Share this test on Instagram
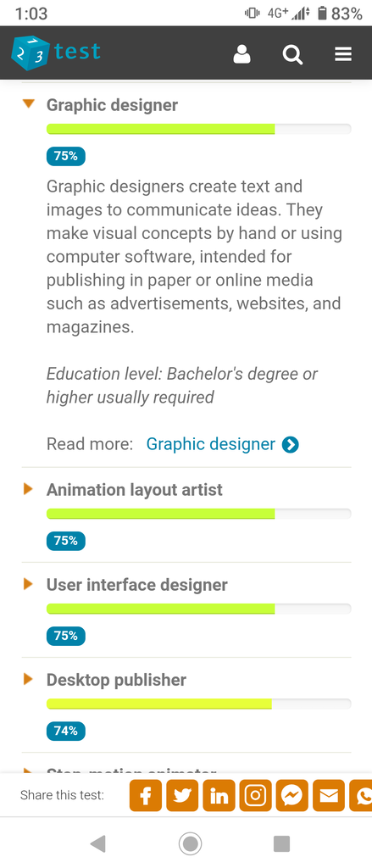 [x=255, y=795]
